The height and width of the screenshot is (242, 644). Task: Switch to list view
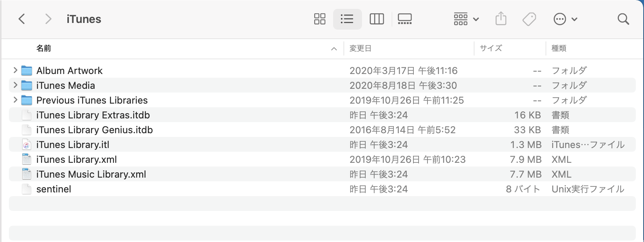(347, 19)
